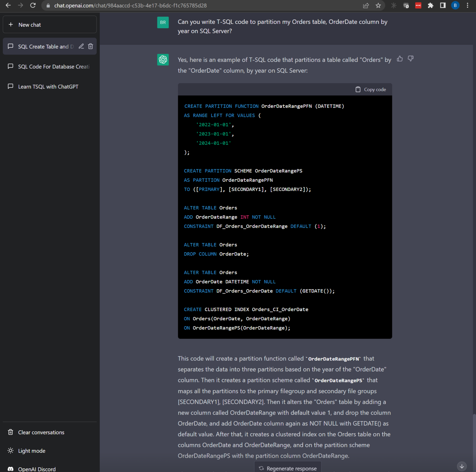Copy the T-SQL code snippet
The height and width of the screenshot is (472, 476).
pos(371,89)
